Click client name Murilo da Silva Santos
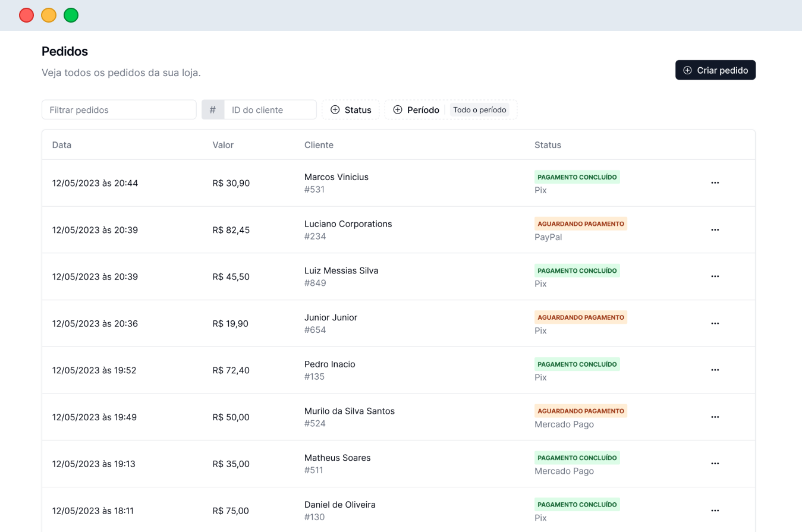Image resolution: width=802 pixels, height=532 pixels. pyautogui.click(x=350, y=411)
